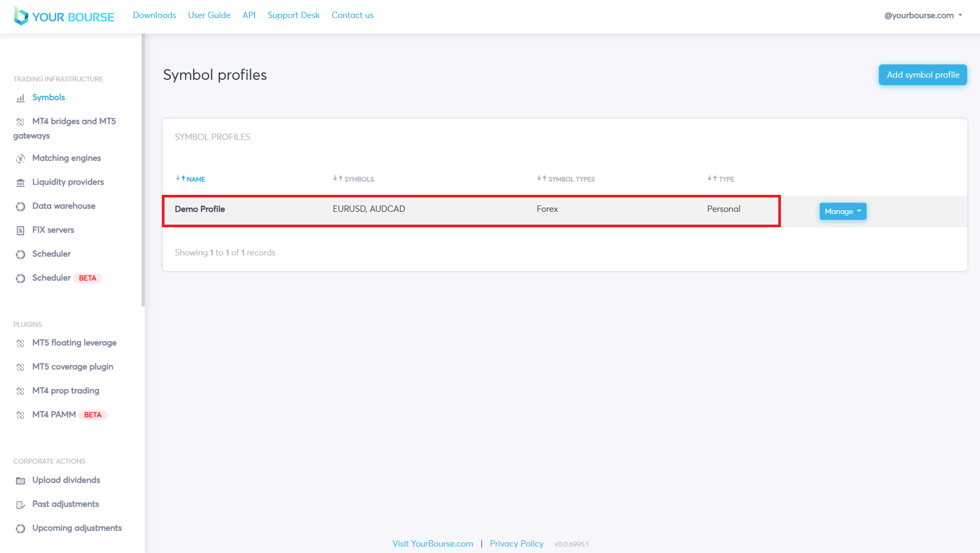Open MT5 floating leverage plugin
This screenshot has height=553, width=980.
[x=75, y=343]
